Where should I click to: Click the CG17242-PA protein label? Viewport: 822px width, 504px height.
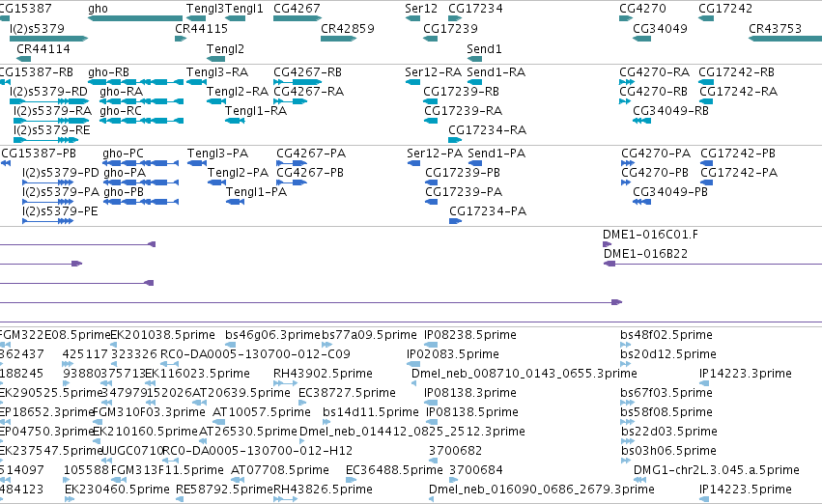pos(739,173)
